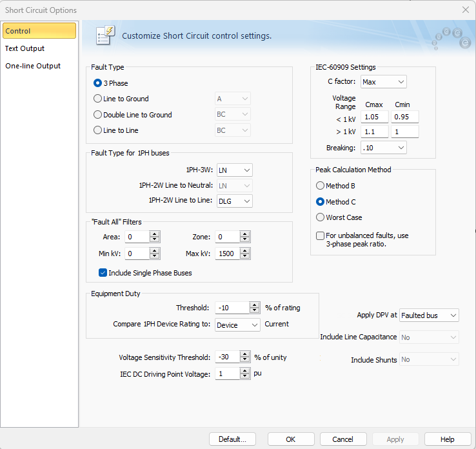
Task: Open the Include Line Capacitance dropdown
Action: coord(429,337)
